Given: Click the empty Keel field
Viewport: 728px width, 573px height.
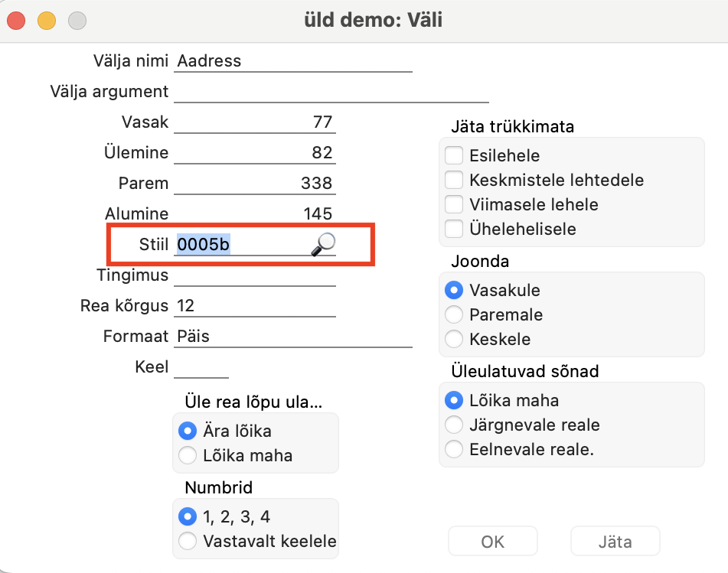Looking at the screenshot, I should pyautogui.click(x=201, y=368).
